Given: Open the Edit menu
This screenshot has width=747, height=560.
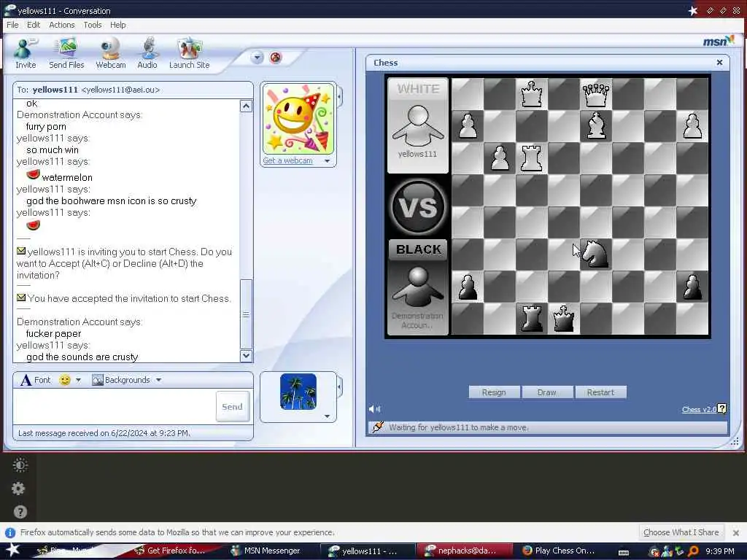Looking at the screenshot, I should (x=34, y=25).
